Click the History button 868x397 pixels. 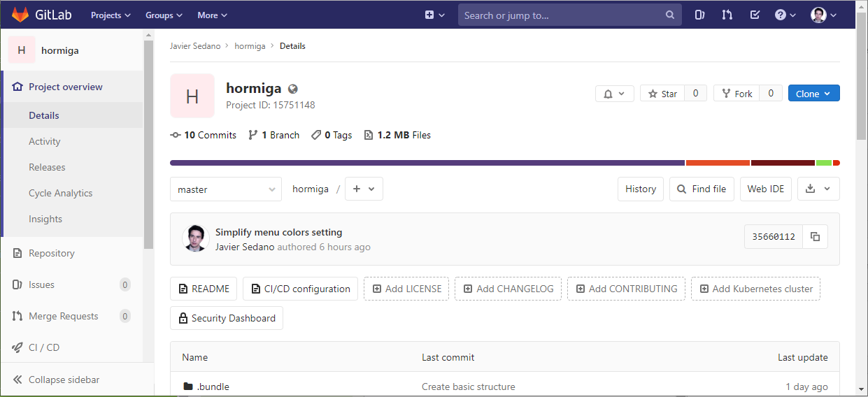pyautogui.click(x=641, y=189)
